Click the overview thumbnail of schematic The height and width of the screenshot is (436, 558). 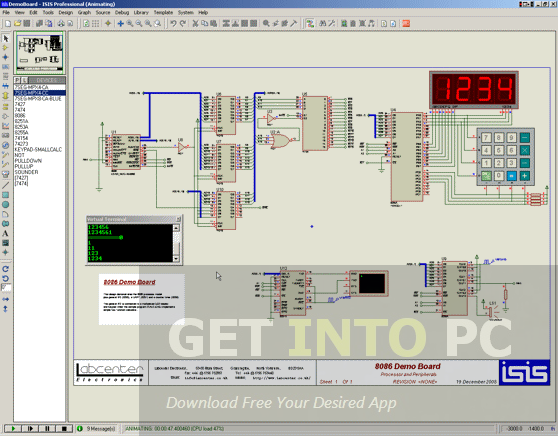click(x=40, y=52)
